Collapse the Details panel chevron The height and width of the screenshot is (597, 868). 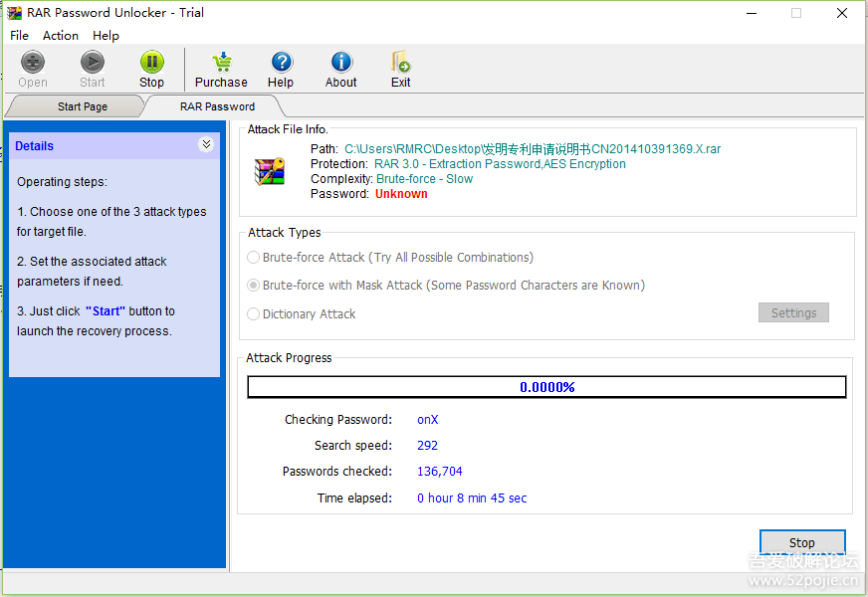click(206, 145)
